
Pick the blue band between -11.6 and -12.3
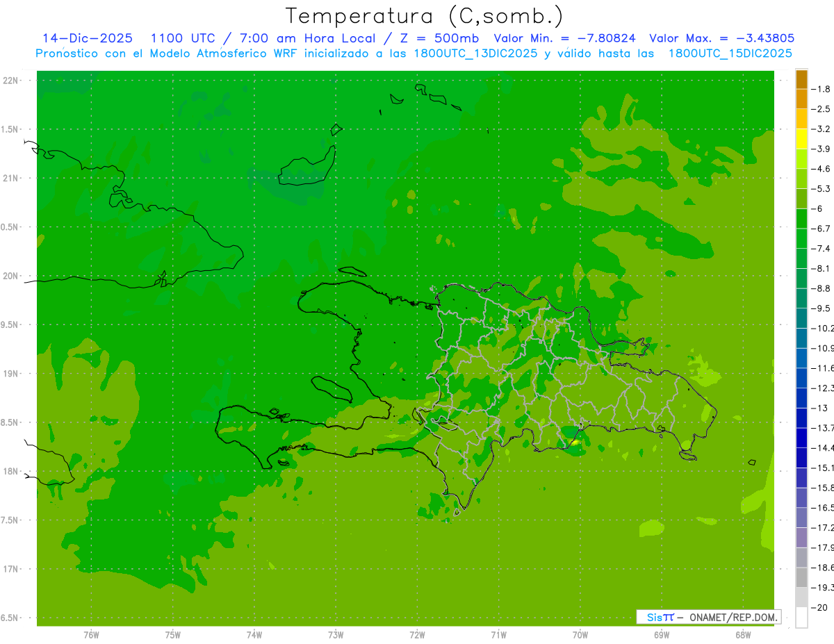click(801, 378)
